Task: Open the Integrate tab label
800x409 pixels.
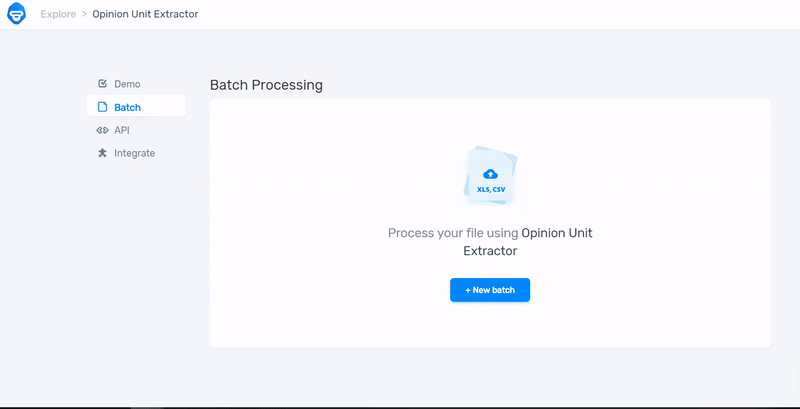Action: 134,153
